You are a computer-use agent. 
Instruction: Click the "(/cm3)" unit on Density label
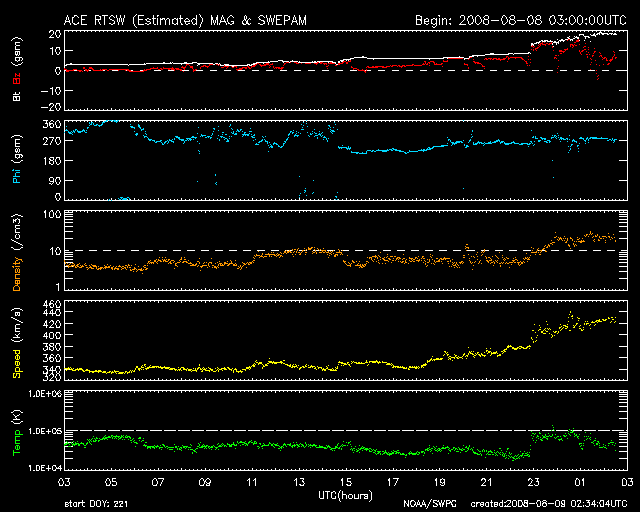coord(17,232)
